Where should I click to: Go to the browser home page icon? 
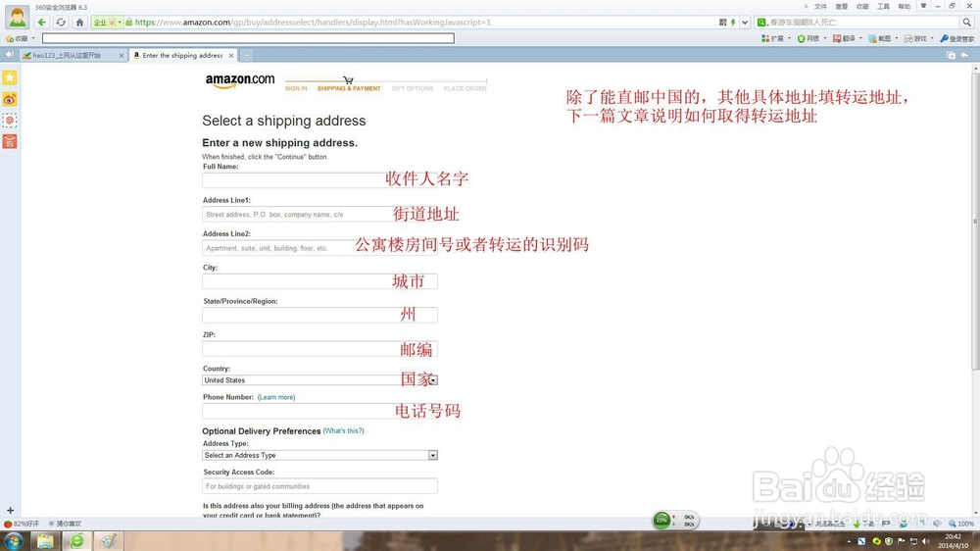pos(79,22)
